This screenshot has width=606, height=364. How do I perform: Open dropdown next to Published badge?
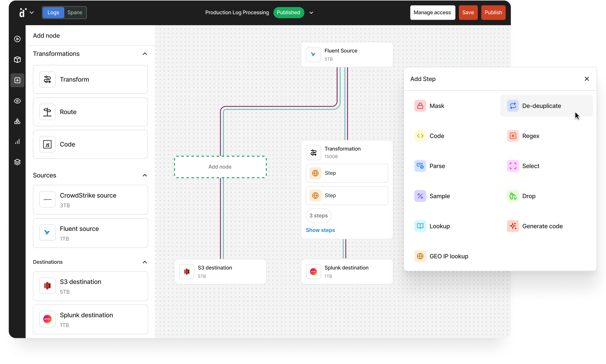(x=311, y=13)
